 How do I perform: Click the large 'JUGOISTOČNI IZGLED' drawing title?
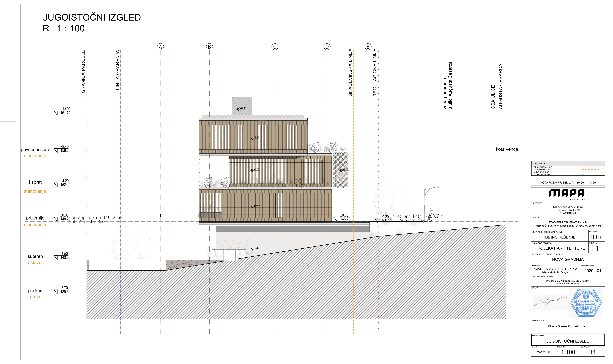pos(92,17)
